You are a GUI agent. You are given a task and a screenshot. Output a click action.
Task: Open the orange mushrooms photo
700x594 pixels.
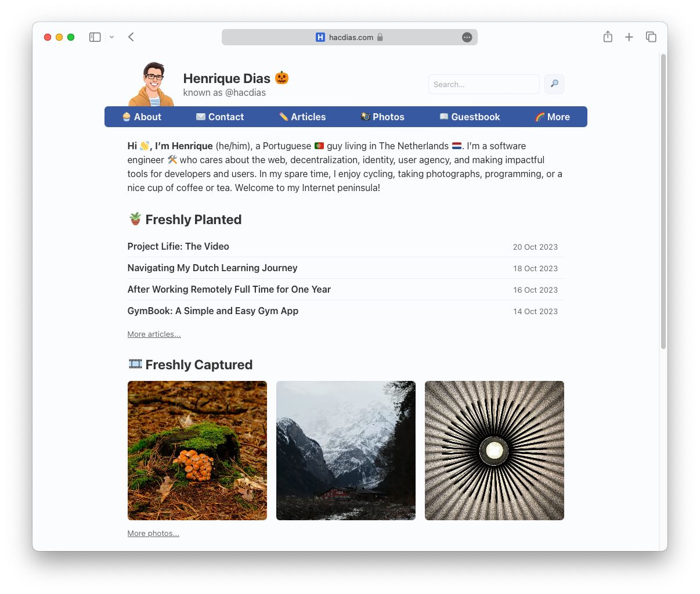pos(197,451)
